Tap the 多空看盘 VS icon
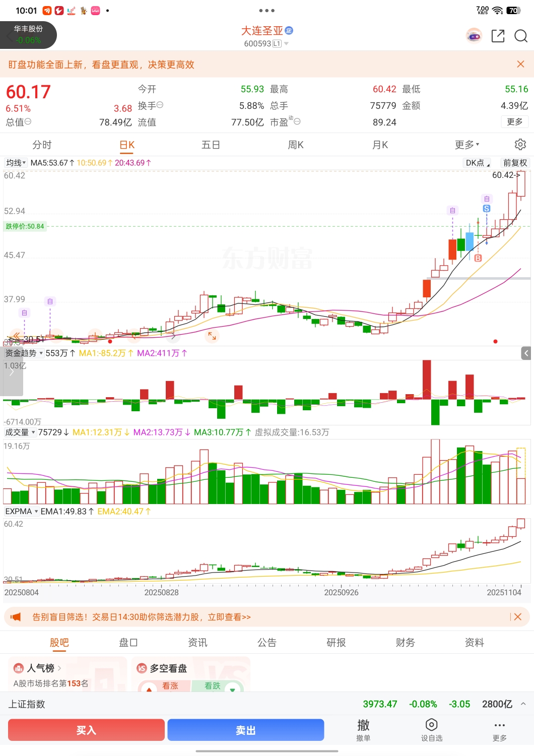This screenshot has height=756, width=534. coord(142,668)
